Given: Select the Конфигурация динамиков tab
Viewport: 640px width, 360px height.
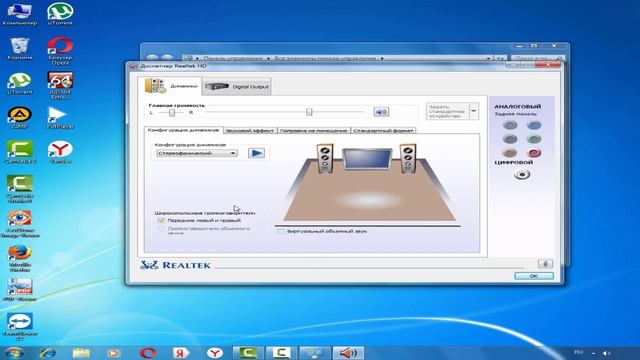Looking at the screenshot, I should [x=183, y=130].
